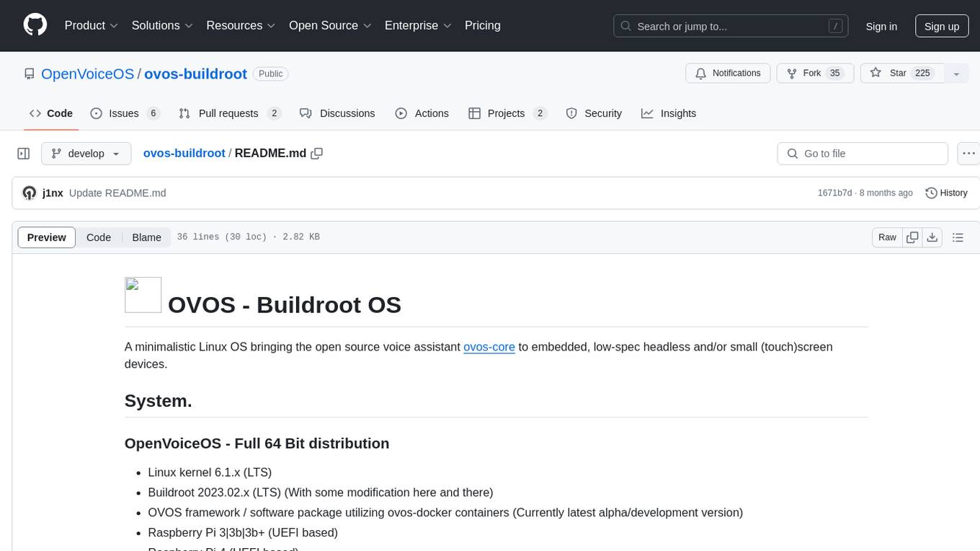The width and height of the screenshot is (980, 551).
Task: Open the document outline icon
Action: pyautogui.click(x=958, y=237)
